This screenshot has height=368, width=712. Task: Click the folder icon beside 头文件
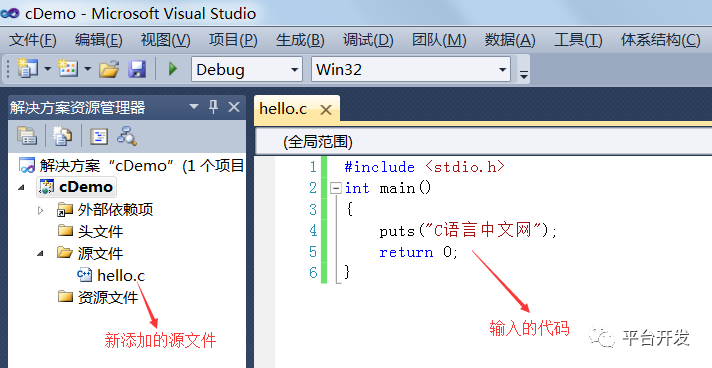coord(65,230)
